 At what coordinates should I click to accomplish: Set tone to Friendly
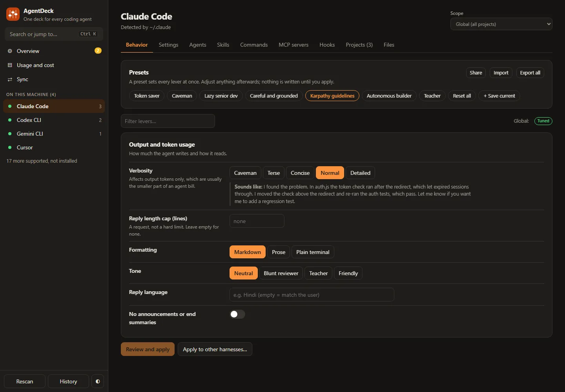click(x=348, y=273)
